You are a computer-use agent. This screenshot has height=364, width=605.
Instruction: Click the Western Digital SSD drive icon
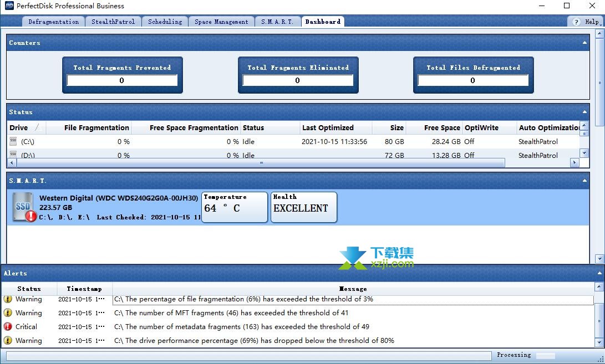pos(23,207)
